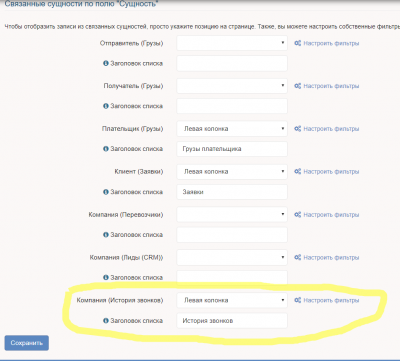Click info icon beside Отправитель (Грузы) list header
The height and width of the screenshot is (361, 400).
tap(106, 63)
